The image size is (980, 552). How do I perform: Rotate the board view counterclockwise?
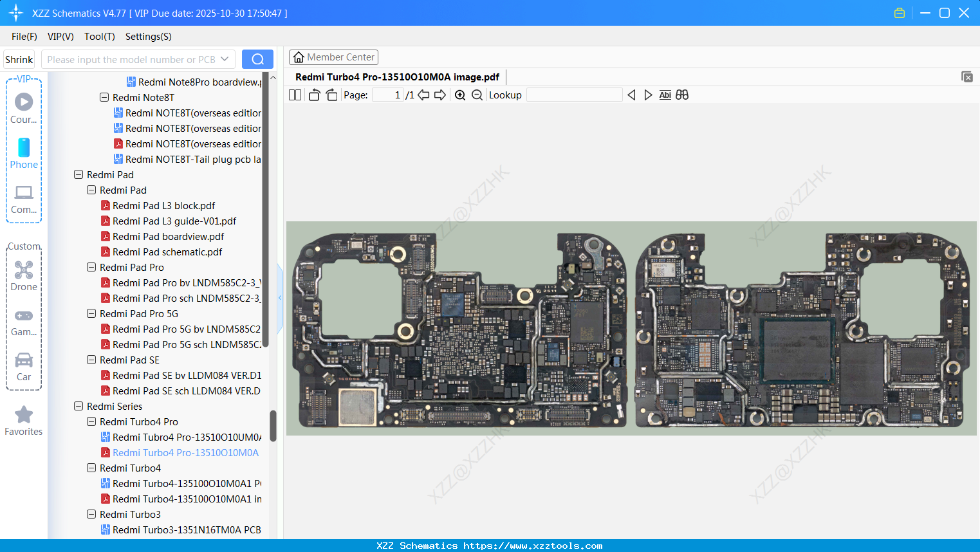[314, 95]
